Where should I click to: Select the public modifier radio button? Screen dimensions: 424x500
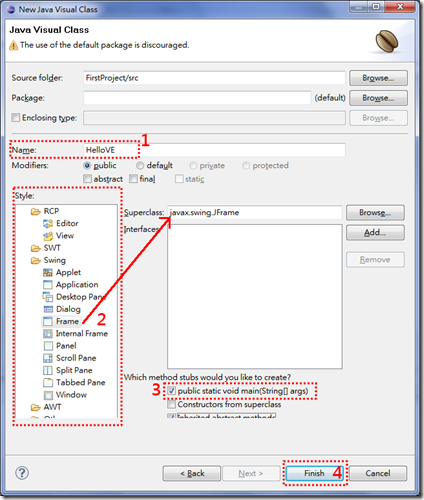pos(87,166)
